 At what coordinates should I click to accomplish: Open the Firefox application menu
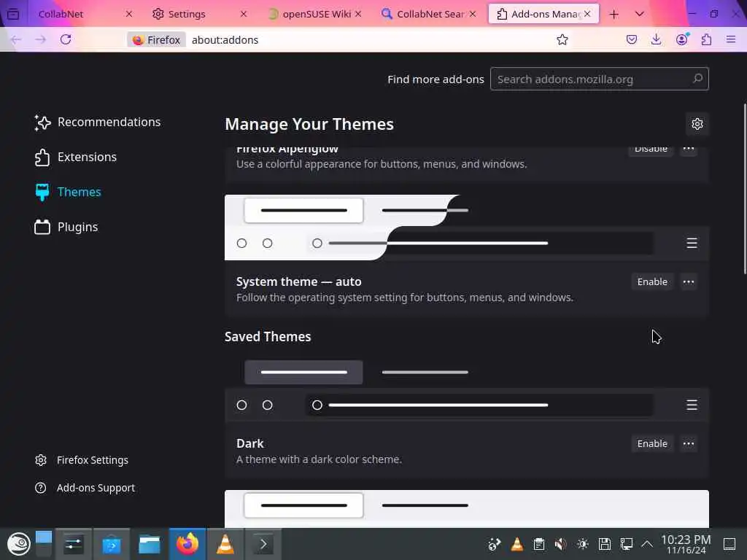pos(731,39)
